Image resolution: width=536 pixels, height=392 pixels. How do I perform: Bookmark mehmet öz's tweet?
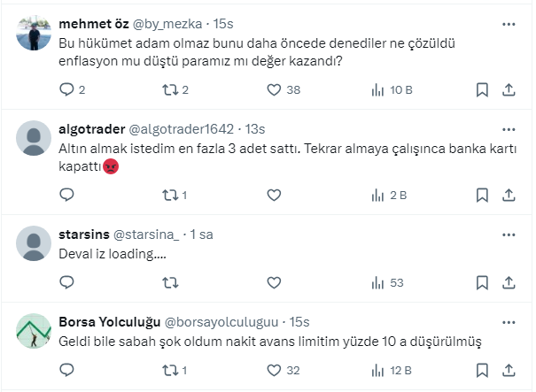[482, 89]
